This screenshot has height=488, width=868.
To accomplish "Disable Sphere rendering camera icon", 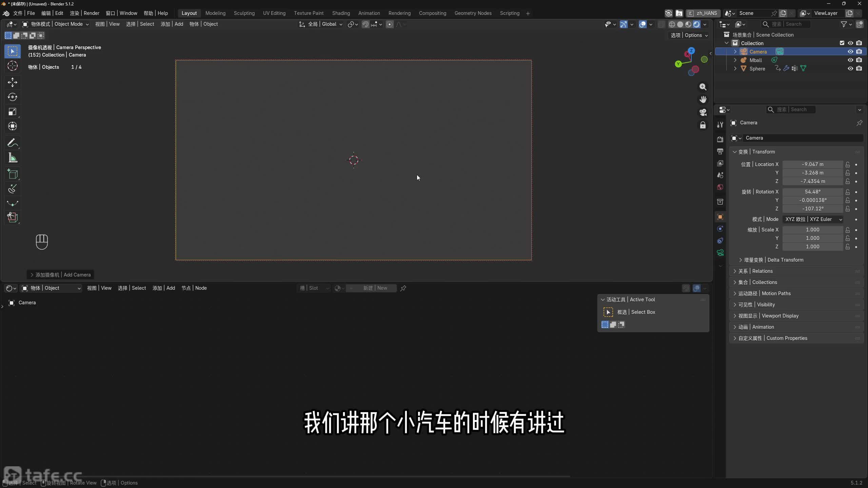I will pyautogui.click(x=859, y=68).
